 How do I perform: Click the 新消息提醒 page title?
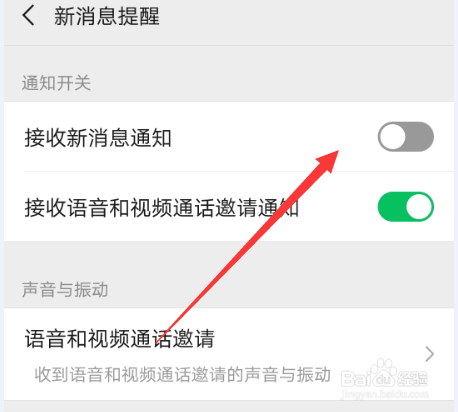click(x=107, y=16)
